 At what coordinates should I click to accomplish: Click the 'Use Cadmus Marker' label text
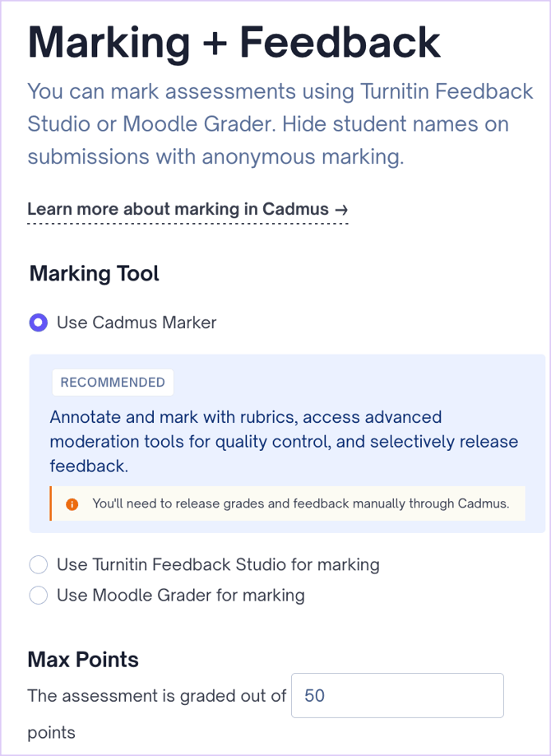pos(137,322)
